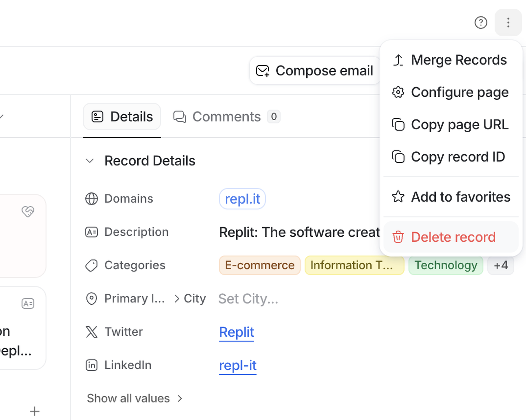Screen dimensions: 526x420
Task: Click the globe icon beside Domains
Action: tap(92, 199)
